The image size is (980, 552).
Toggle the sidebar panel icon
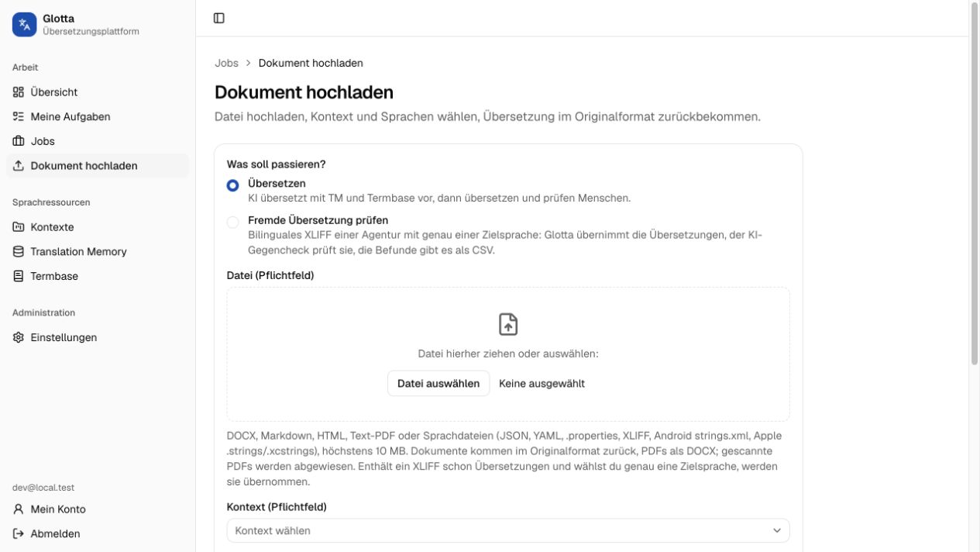pyautogui.click(x=219, y=18)
